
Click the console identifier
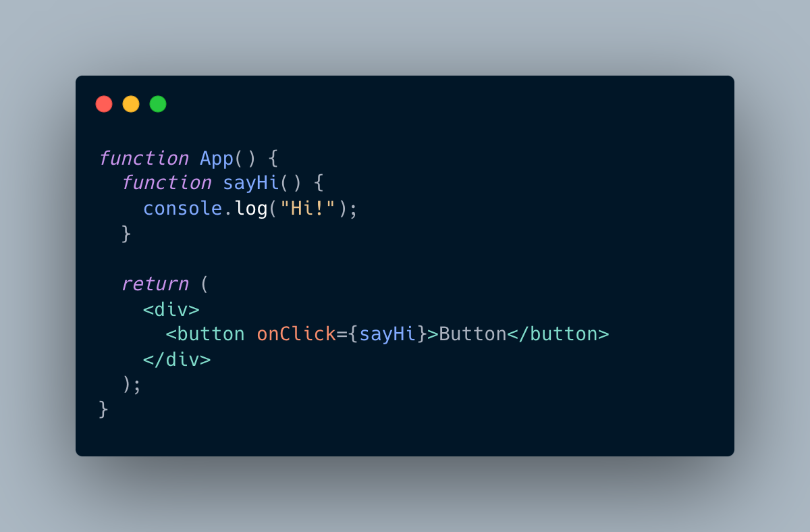[183, 209]
